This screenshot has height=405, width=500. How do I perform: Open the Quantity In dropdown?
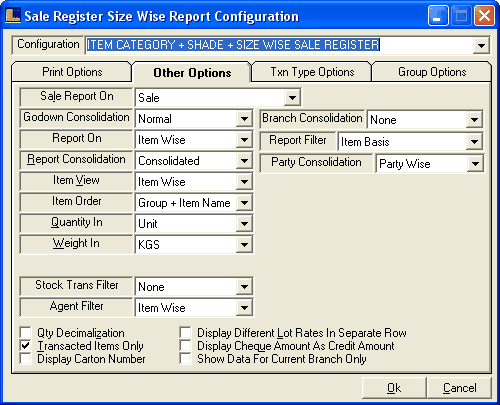[x=244, y=224]
